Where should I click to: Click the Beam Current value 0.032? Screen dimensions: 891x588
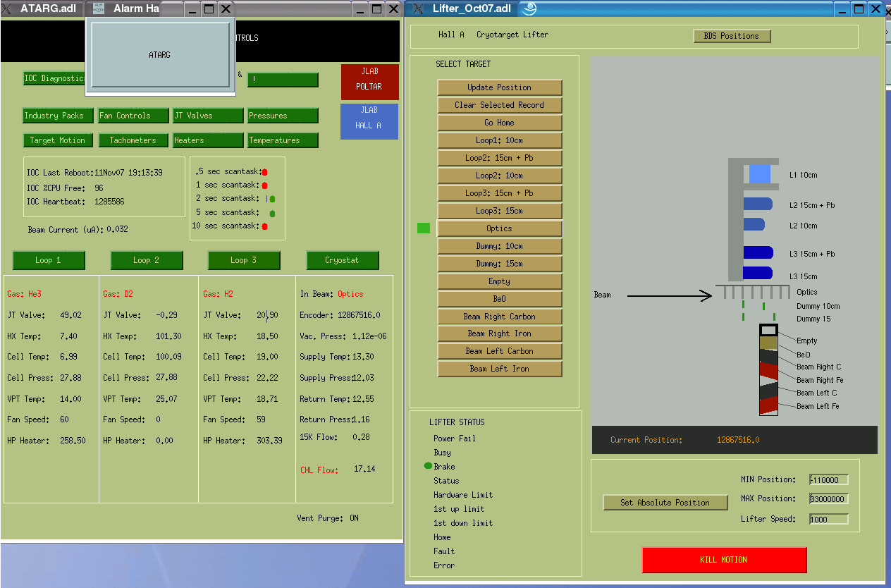coord(118,230)
